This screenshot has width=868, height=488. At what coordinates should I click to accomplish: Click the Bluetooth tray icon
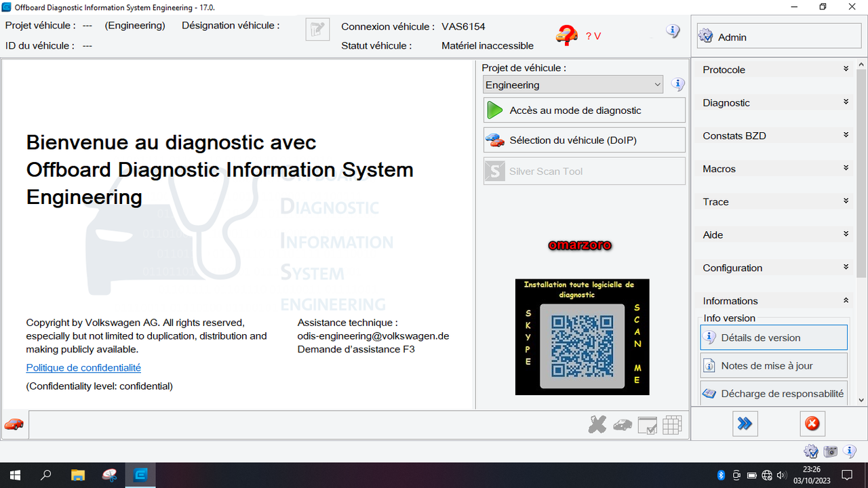pyautogui.click(x=722, y=475)
